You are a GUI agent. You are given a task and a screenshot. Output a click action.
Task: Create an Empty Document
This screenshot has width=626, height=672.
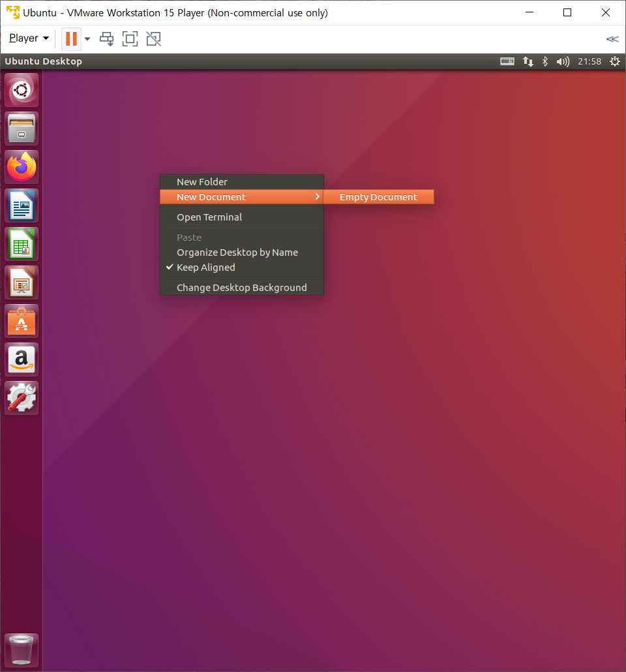pyautogui.click(x=378, y=197)
